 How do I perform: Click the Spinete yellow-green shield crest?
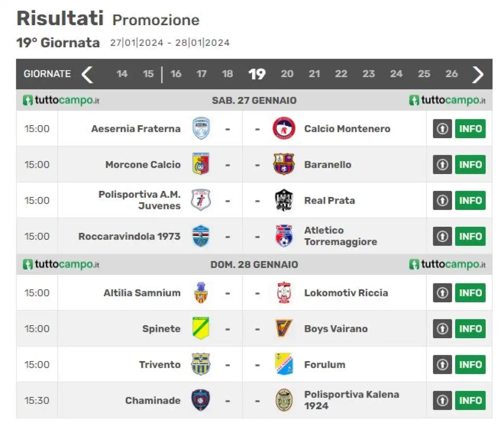(201, 328)
